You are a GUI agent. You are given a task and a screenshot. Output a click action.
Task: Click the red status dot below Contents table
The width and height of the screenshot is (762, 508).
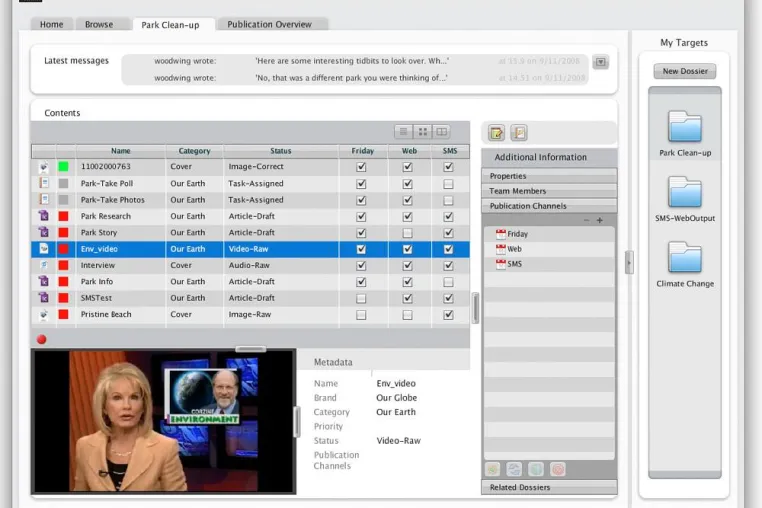click(x=42, y=339)
